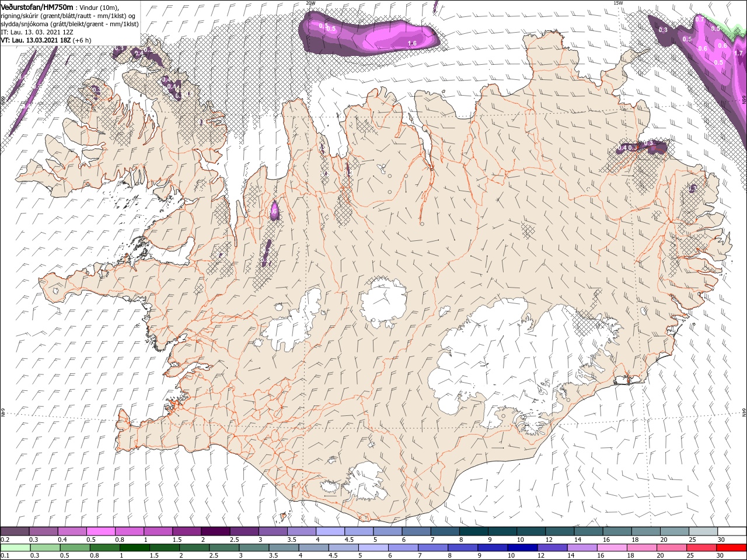This screenshot has width=747, height=560.
Task: Pick the gray-blue 3.5 swatch in the lower legend row
Action: click(x=284, y=548)
